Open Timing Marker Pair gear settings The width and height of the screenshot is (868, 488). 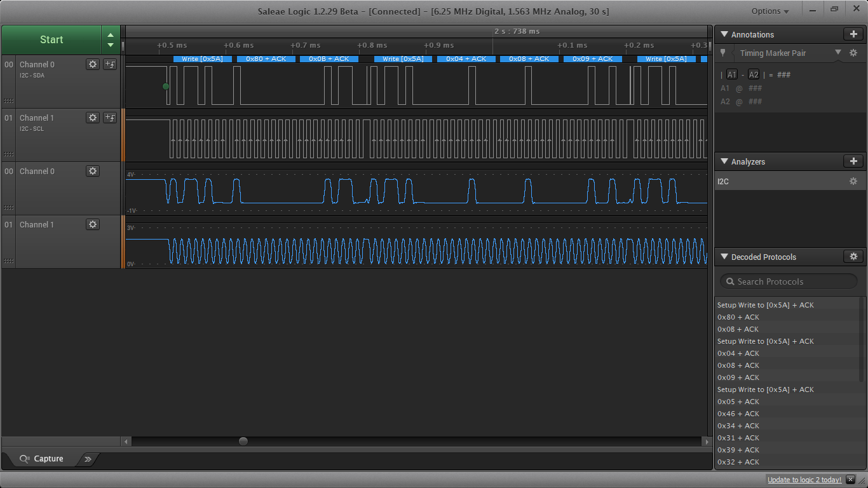tap(853, 53)
